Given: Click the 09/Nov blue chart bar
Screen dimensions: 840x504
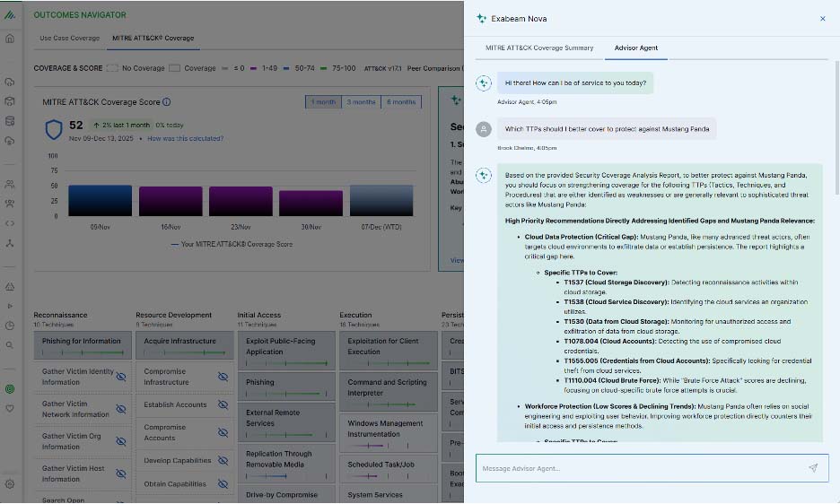Looking at the screenshot, I should 101,201.
